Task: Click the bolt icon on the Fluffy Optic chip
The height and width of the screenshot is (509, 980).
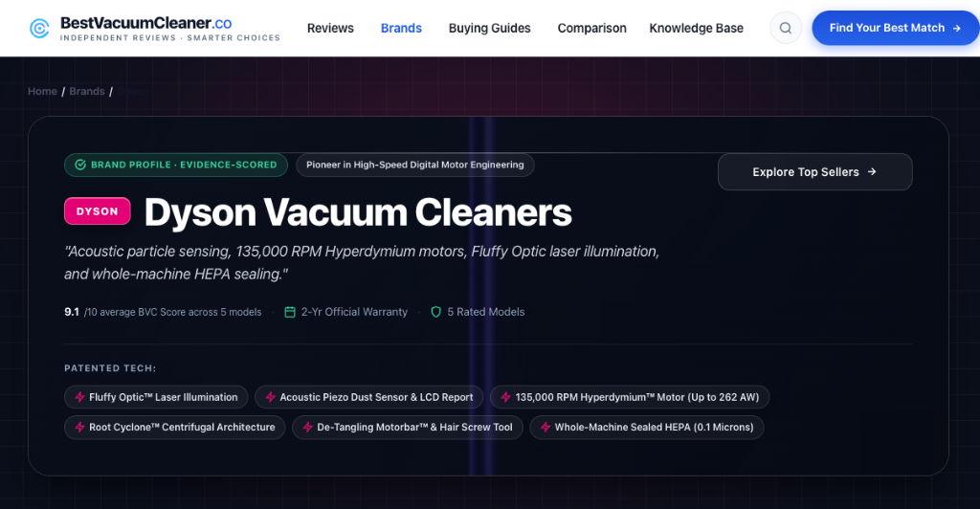Action: click(80, 397)
